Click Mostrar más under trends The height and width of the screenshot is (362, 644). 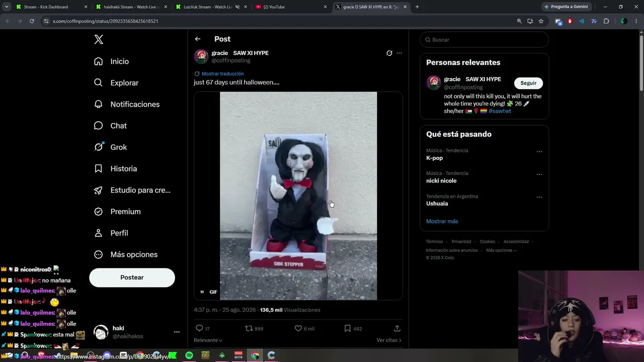442,221
